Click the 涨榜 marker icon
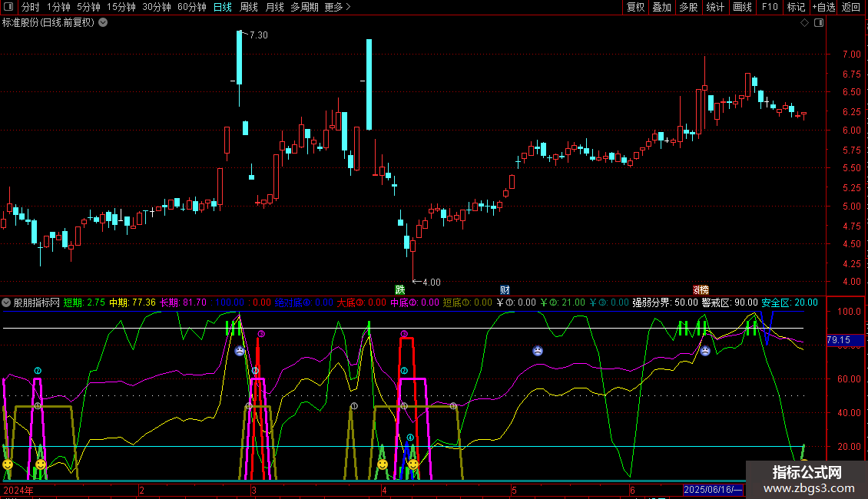The height and width of the screenshot is (499, 868). (x=701, y=290)
